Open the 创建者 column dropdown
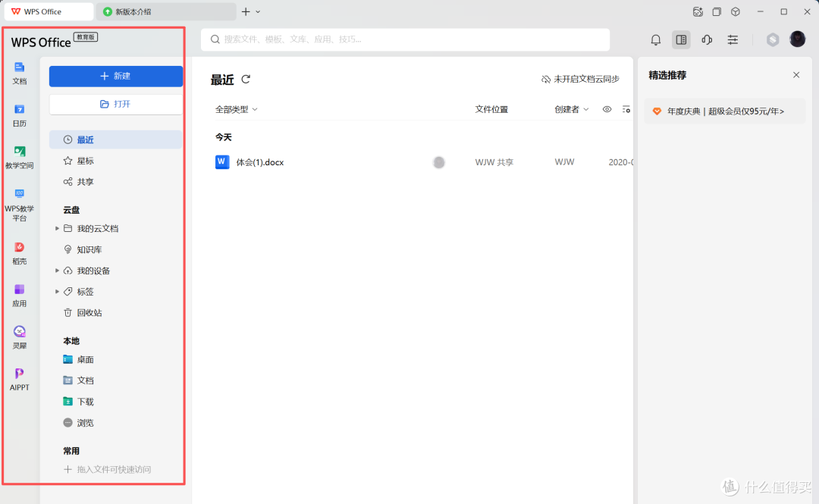The width and height of the screenshot is (819, 504). click(x=572, y=109)
